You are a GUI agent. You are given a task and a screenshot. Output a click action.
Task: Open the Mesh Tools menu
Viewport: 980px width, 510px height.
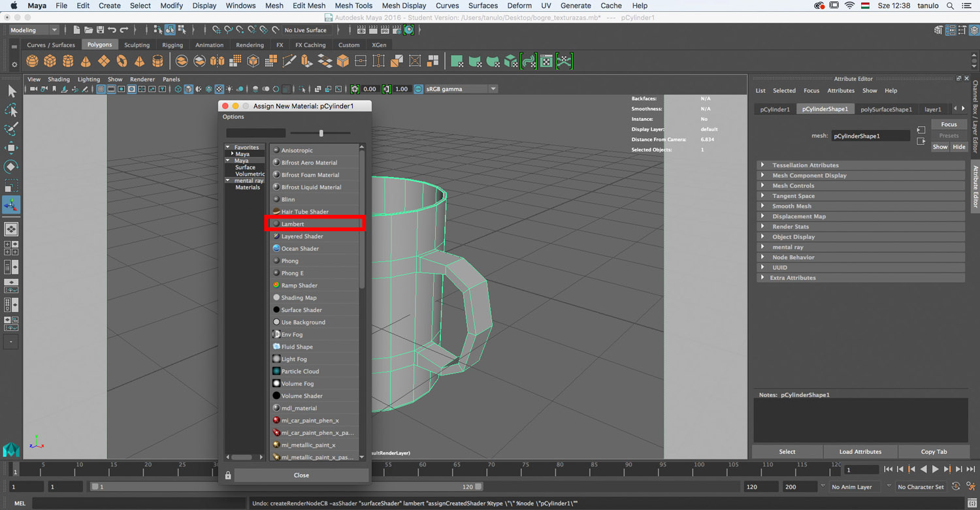point(353,6)
